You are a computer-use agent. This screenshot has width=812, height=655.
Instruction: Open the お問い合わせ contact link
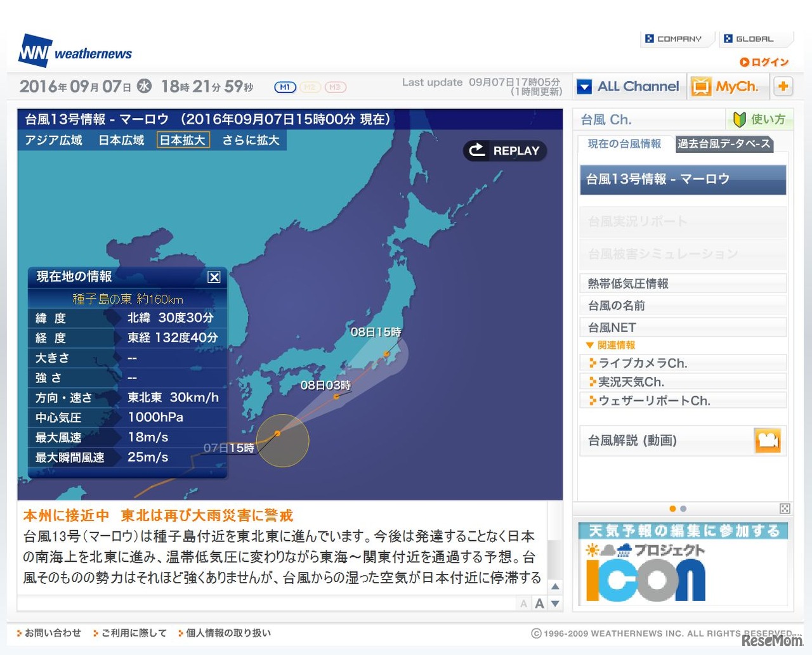49,633
